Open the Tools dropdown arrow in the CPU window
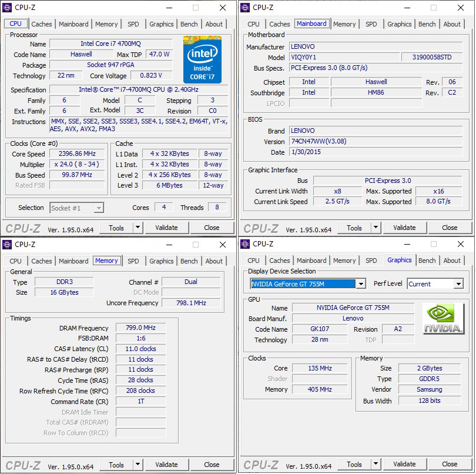 click(x=138, y=227)
